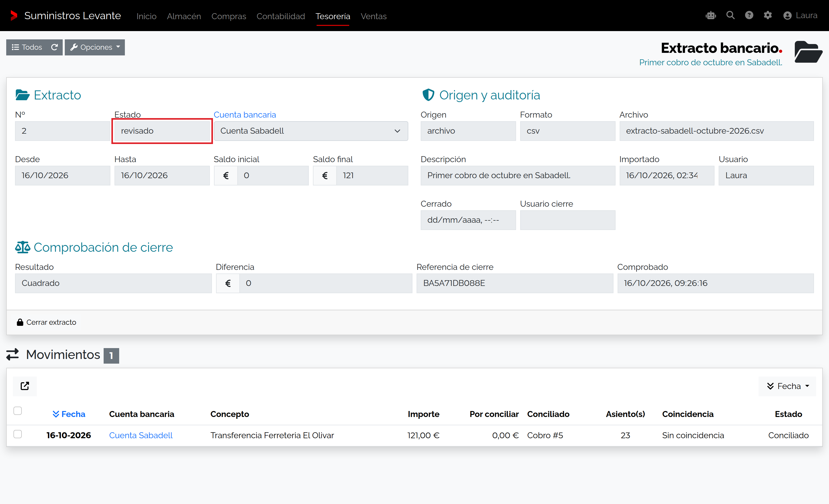
Task: Open the Cuenta Sabadell link in the table
Action: [x=141, y=435]
